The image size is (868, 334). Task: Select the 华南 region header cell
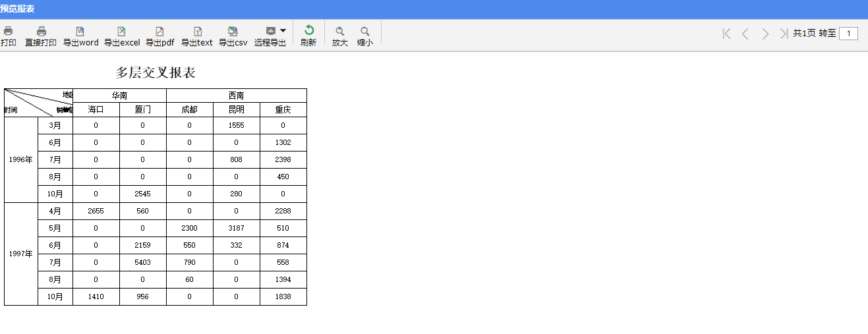click(x=119, y=96)
